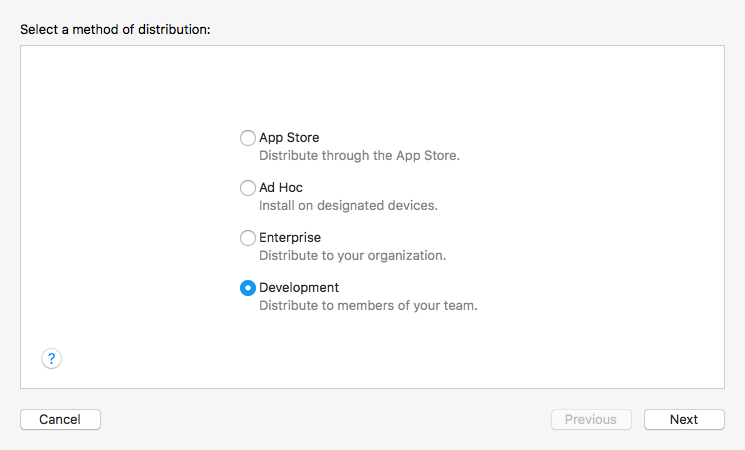
Task: Click "Distribute through the App Store." description
Action: point(359,156)
